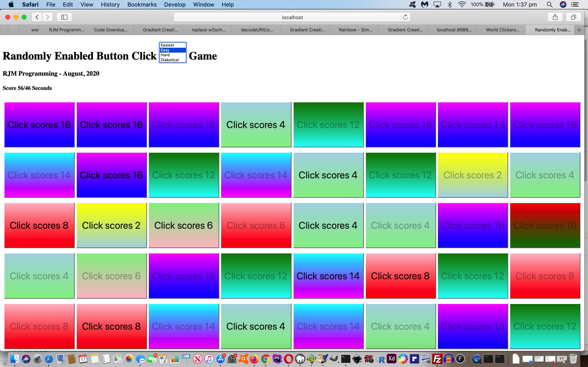
Task: Toggle the sidebar button in toolbar
Action: click(64, 17)
